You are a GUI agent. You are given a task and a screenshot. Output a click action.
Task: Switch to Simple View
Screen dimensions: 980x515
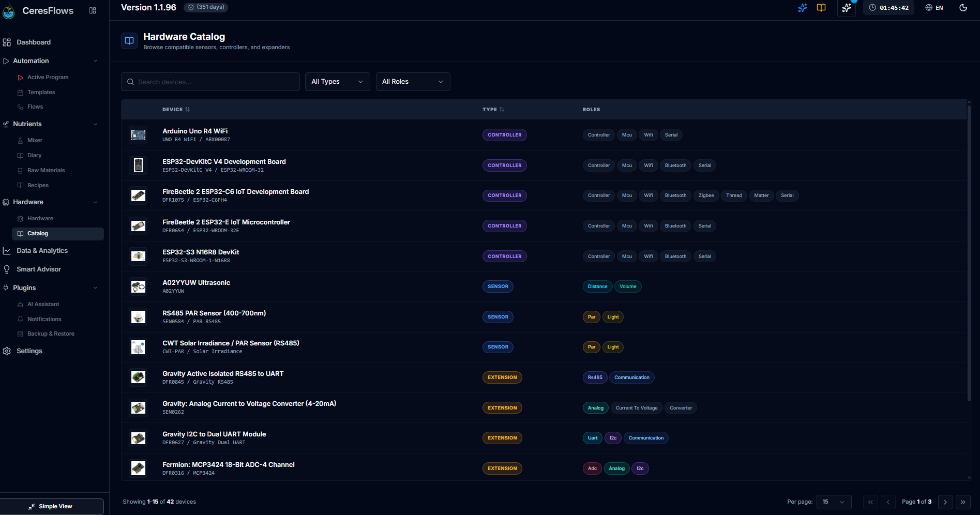51,507
